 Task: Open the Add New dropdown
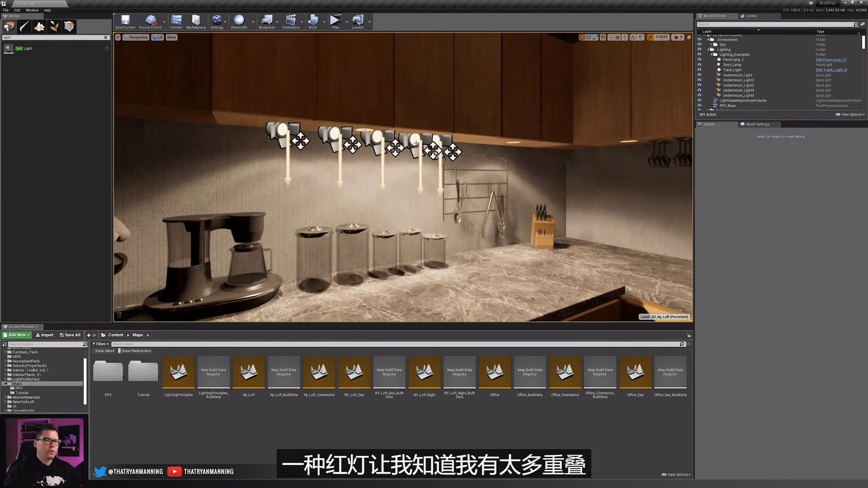[16, 335]
